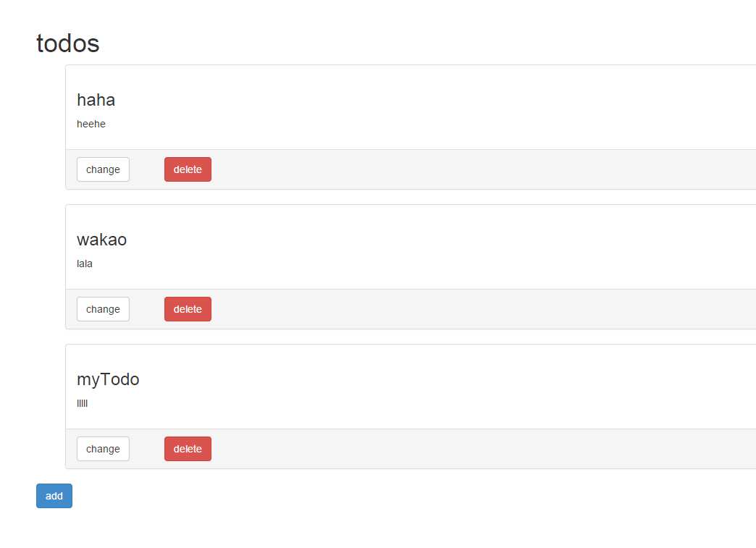Click empty white body of haha card
756x548 pixels.
point(434,109)
